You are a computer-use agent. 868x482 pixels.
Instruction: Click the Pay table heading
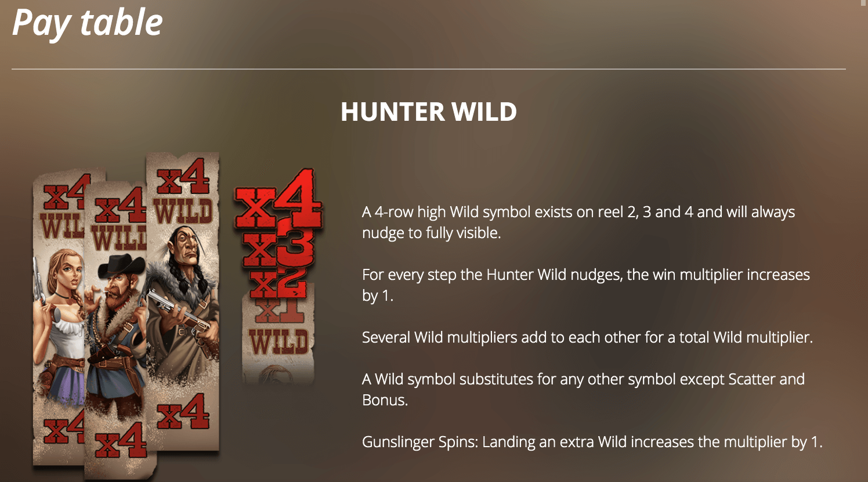click(x=88, y=23)
